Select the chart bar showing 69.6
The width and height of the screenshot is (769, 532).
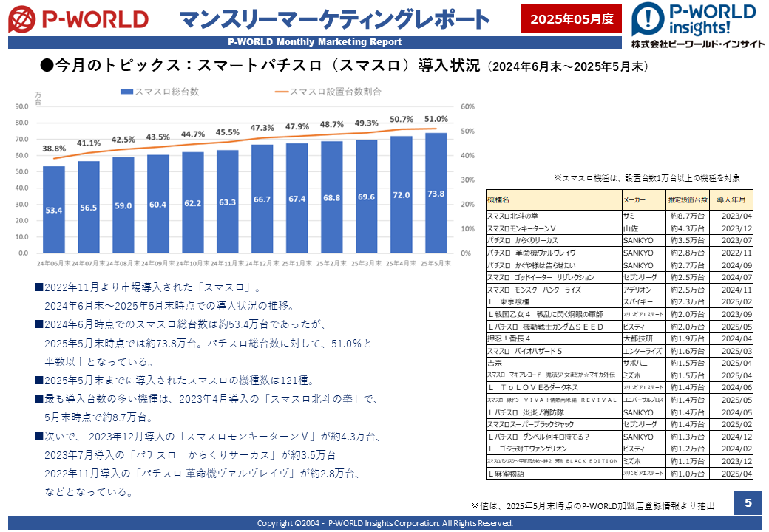(x=366, y=197)
